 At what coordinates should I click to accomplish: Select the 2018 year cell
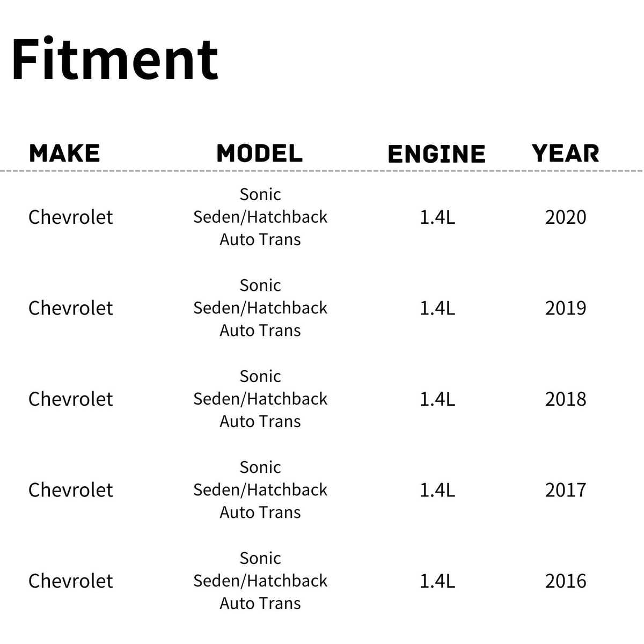(566, 399)
